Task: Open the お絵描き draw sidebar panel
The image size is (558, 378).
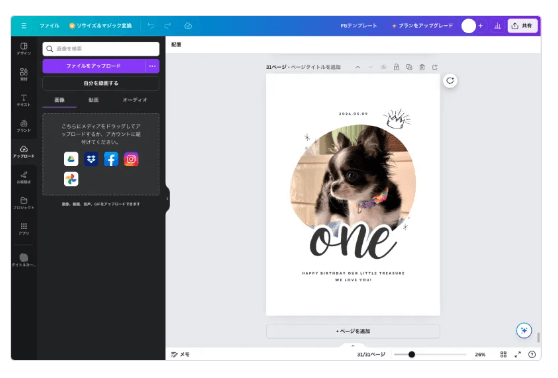Action: (24, 177)
